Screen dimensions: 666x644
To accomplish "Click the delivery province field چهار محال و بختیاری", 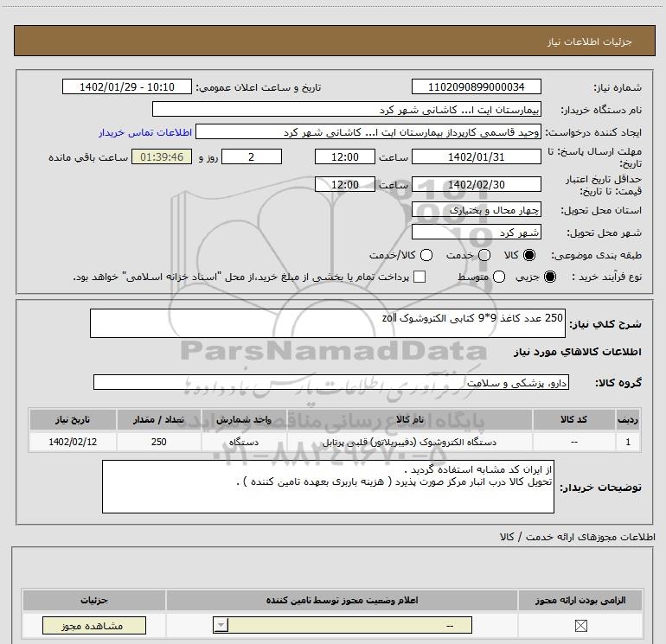I will point(476,209).
